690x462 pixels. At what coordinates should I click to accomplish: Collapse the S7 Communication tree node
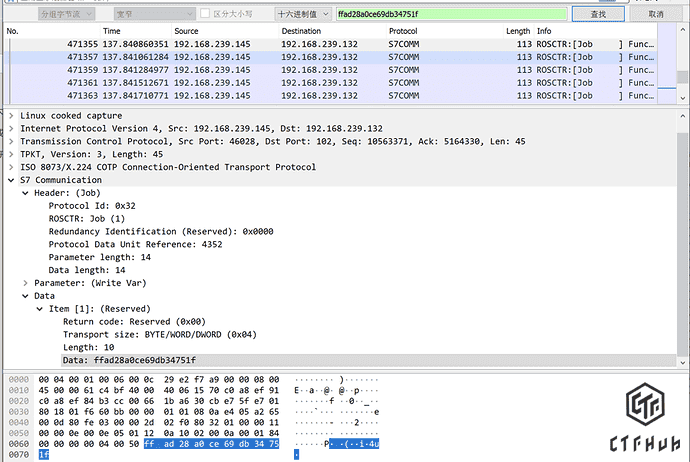11,179
